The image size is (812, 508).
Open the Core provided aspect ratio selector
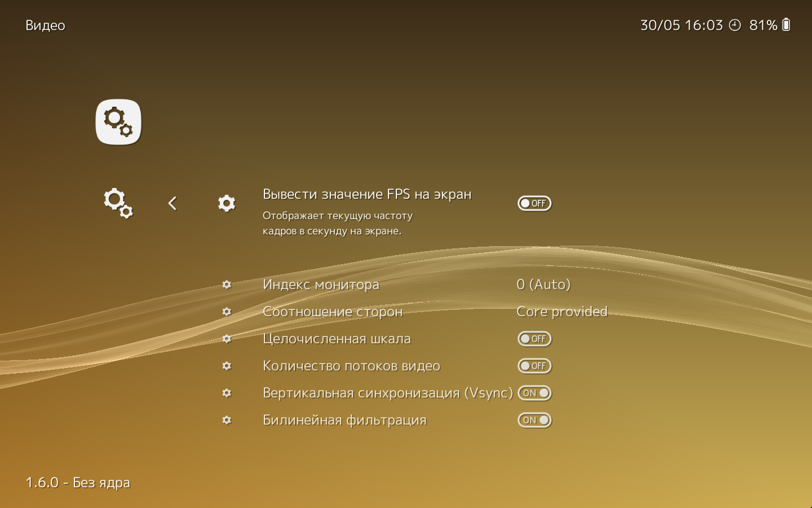[x=562, y=312]
